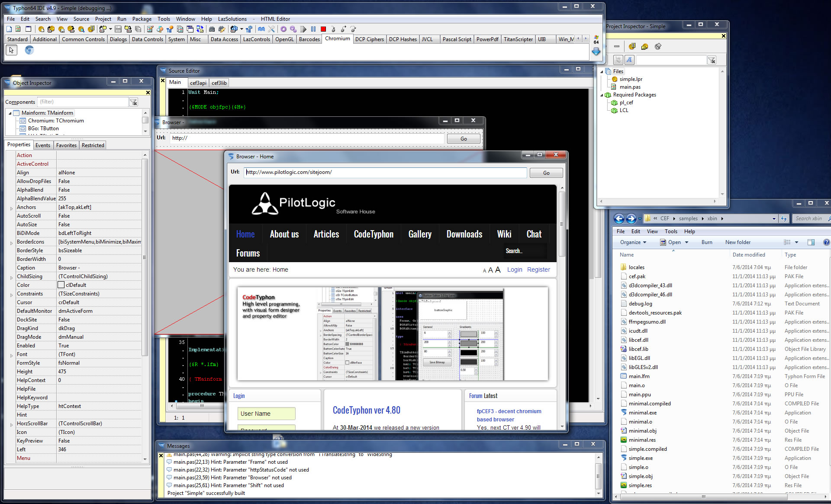The height and width of the screenshot is (504, 831).
Task: Collapse the Mainform node in component tree
Action: pos(10,113)
